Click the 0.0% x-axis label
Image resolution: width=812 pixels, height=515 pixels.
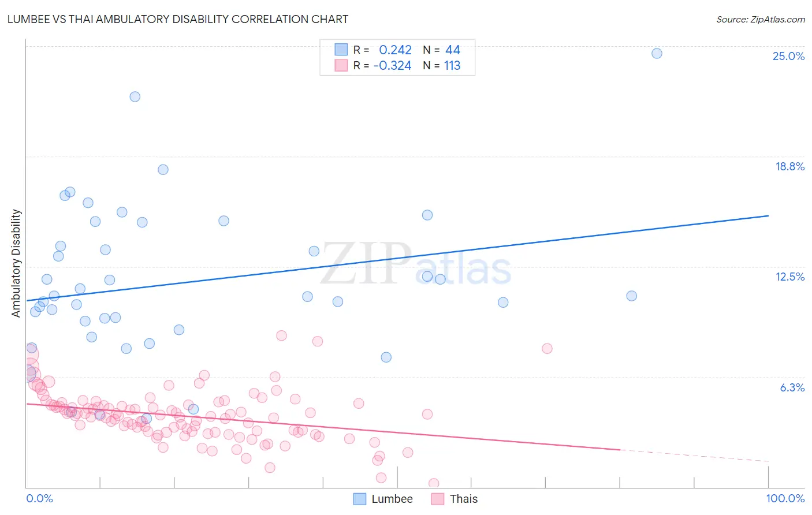pos(39,498)
